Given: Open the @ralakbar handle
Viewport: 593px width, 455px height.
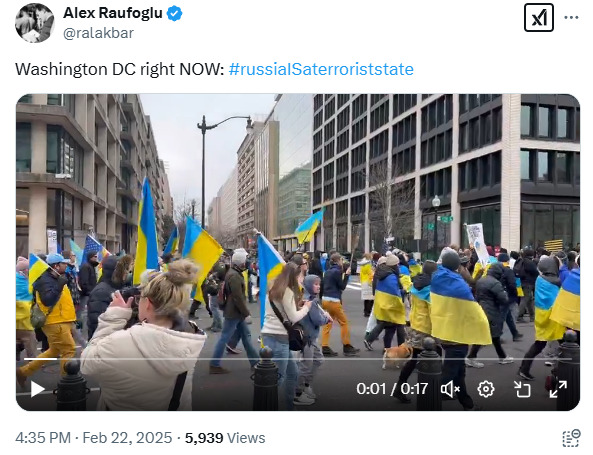Looking at the screenshot, I should click(98, 33).
